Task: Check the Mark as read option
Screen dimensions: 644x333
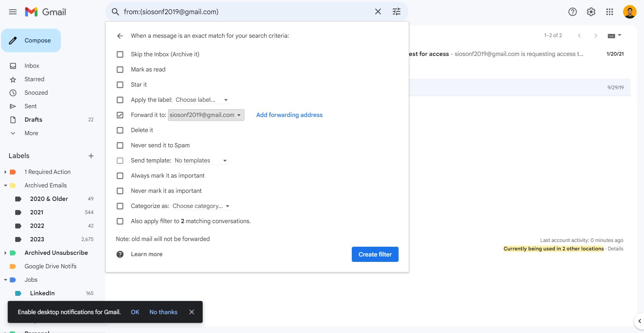Action: [120, 69]
